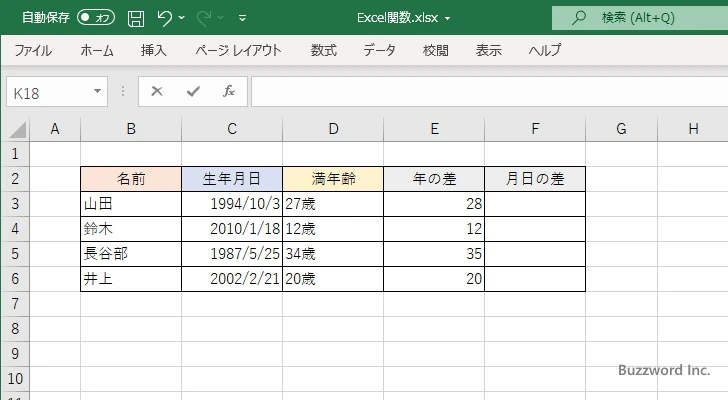Image resolution: width=728 pixels, height=400 pixels.
Task: Expand the Name Box dropdown arrow
Action: pyautogui.click(x=98, y=91)
